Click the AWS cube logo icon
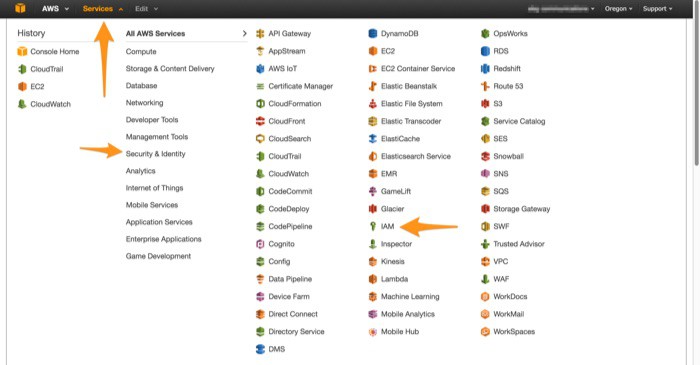 [x=20, y=8]
